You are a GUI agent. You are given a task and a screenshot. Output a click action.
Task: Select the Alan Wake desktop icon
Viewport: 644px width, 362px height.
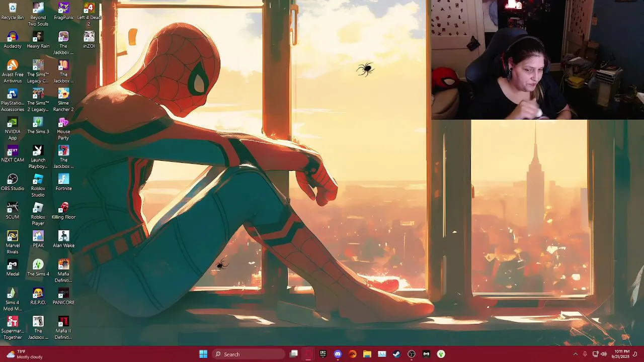point(63,239)
